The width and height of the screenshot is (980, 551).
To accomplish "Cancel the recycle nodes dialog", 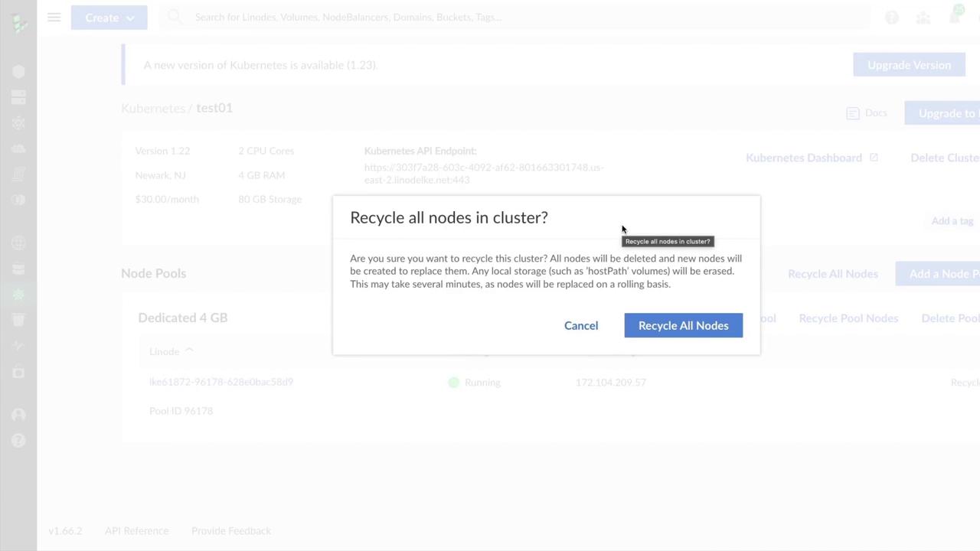I will [581, 325].
